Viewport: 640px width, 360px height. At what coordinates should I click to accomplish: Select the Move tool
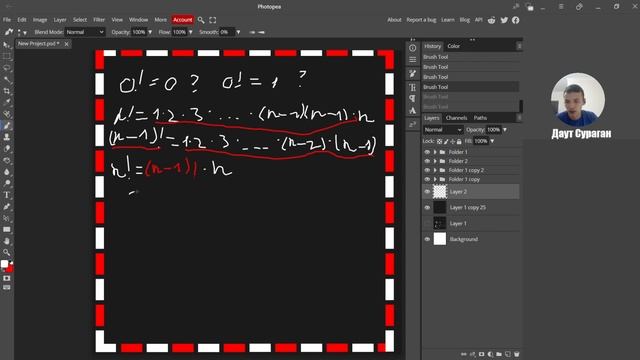(7, 44)
